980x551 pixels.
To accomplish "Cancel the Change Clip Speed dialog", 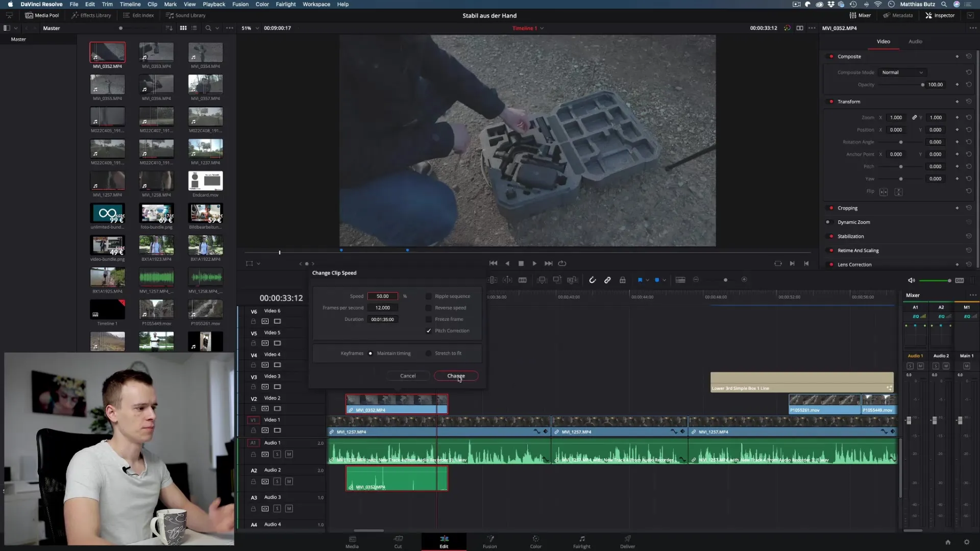I will (x=408, y=376).
